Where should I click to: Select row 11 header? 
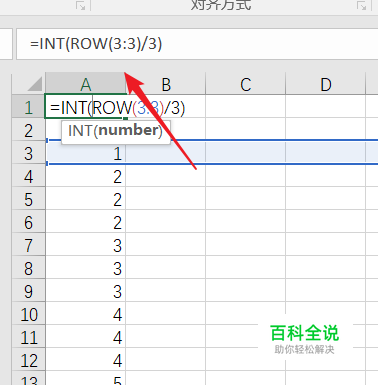[x=28, y=337]
